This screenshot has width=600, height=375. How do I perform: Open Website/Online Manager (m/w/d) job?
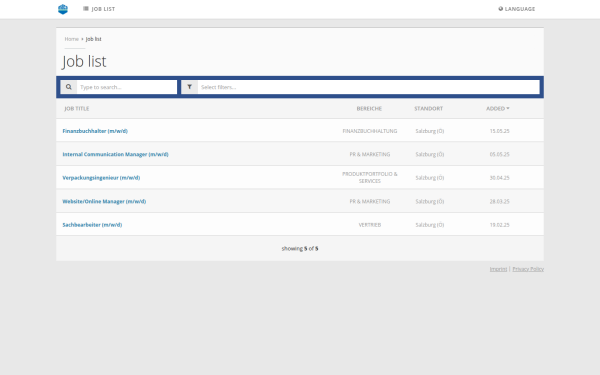click(104, 201)
